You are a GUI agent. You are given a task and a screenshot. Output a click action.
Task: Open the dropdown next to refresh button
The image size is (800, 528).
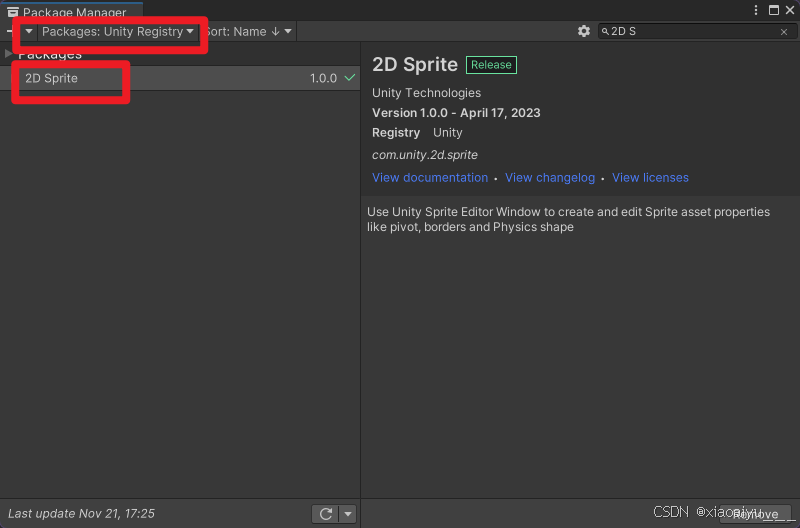click(348, 514)
